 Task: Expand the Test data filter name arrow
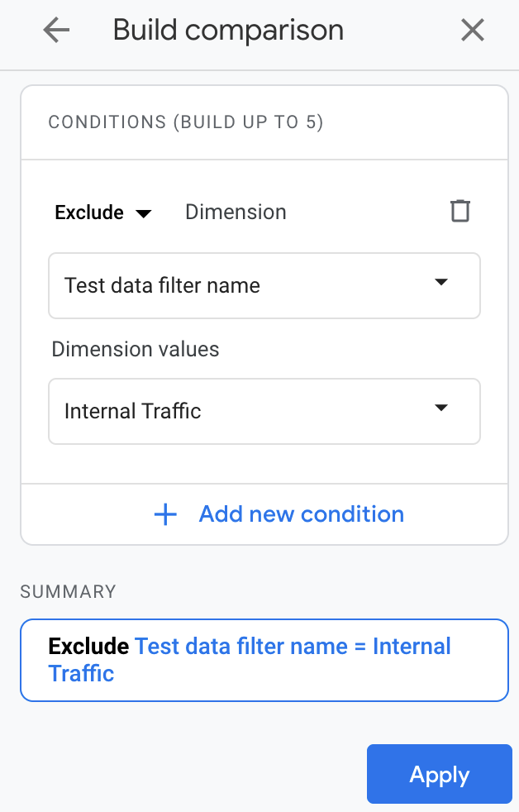[x=440, y=282]
